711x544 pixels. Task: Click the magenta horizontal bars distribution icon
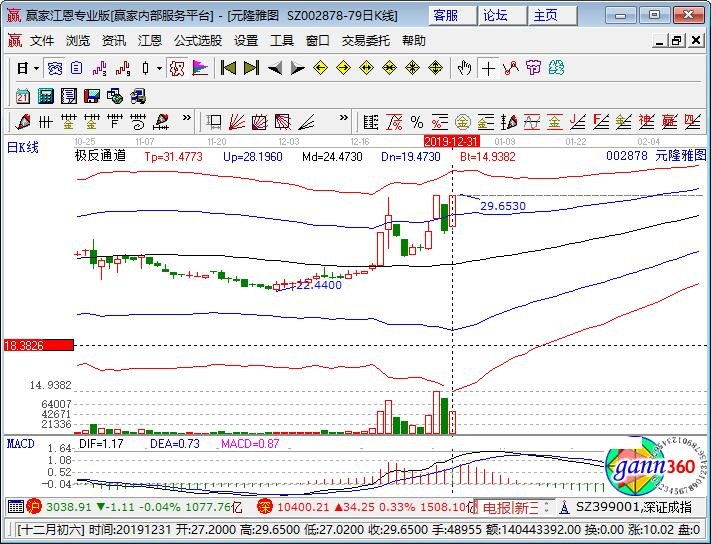point(200,68)
